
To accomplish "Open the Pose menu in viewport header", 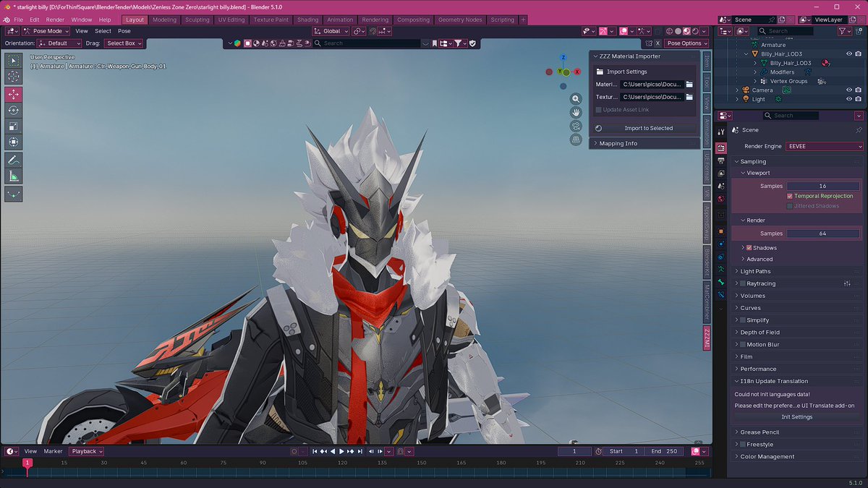I will [x=124, y=31].
